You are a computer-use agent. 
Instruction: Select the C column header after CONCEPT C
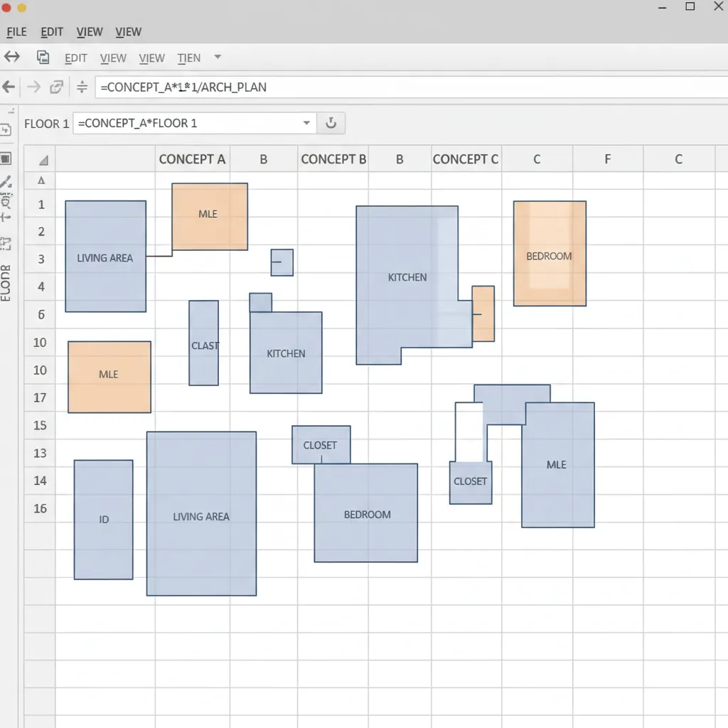537,159
